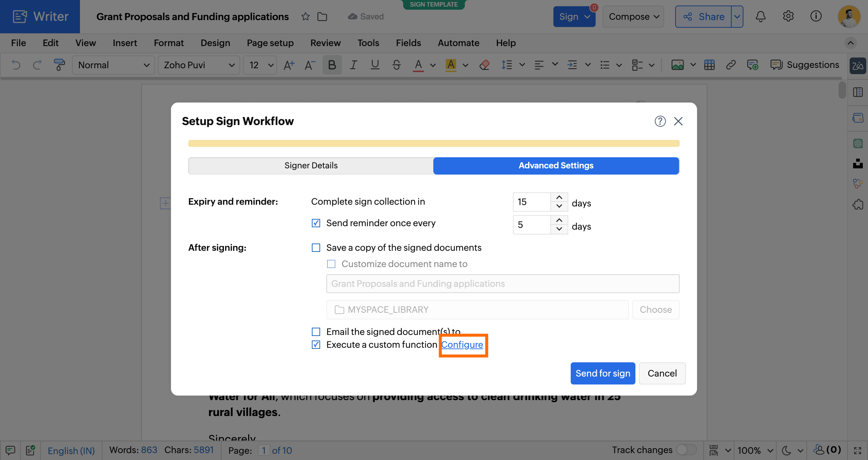The image size is (868, 460).
Task: Switch to the Signer Details tab
Action: point(310,166)
